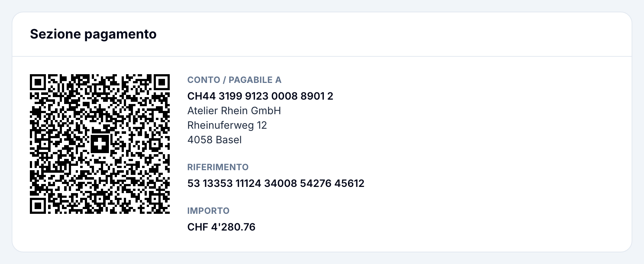The width and height of the screenshot is (644, 264).
Task: Click the postal code 4058
Action: 200,140
